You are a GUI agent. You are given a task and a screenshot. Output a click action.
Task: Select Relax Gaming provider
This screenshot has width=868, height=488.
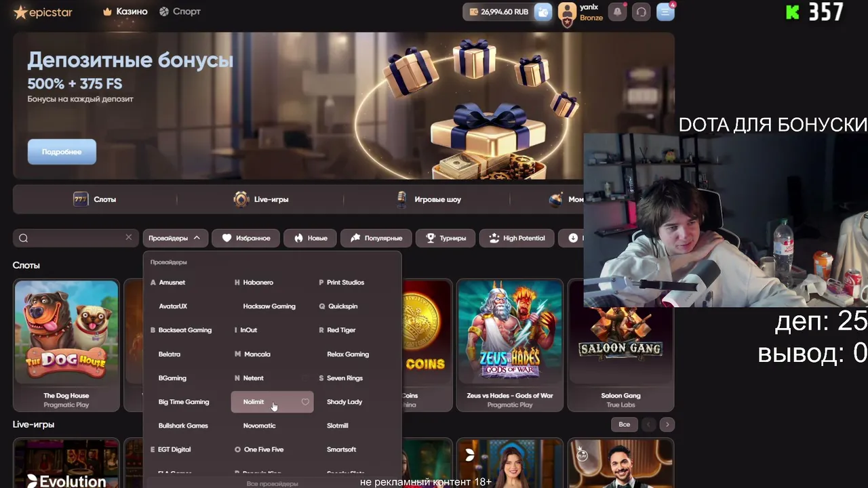348,354
